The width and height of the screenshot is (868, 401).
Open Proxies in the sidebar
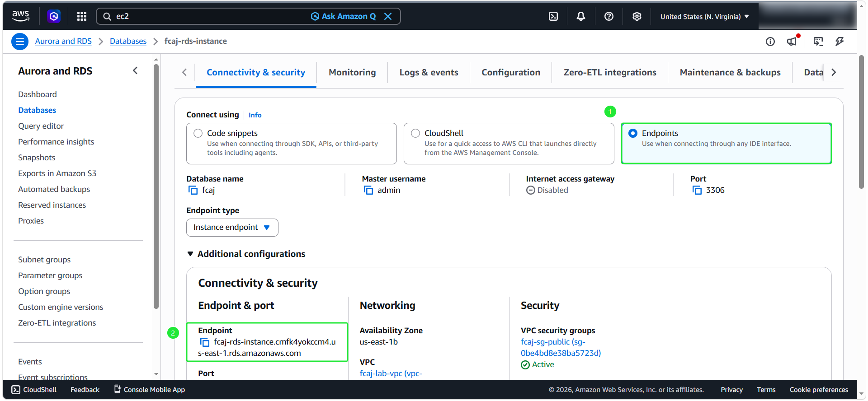(x=31, y=221)
